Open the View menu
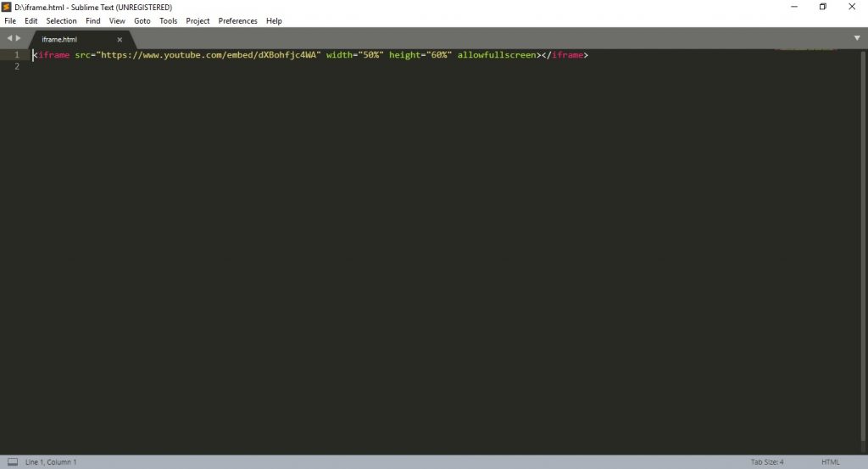Image resolution: width=868 pixels, height=469 pixels. click(117, 21)
